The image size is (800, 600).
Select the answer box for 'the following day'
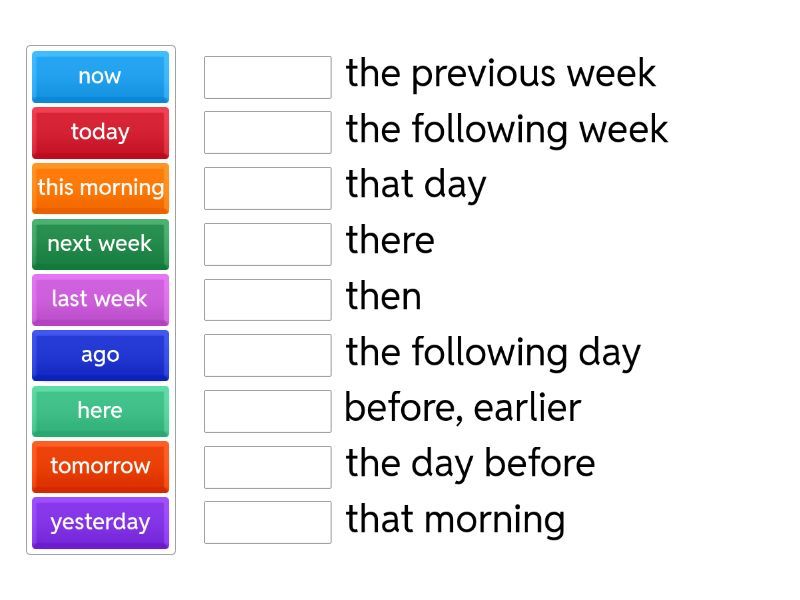(x=267, y=355)
